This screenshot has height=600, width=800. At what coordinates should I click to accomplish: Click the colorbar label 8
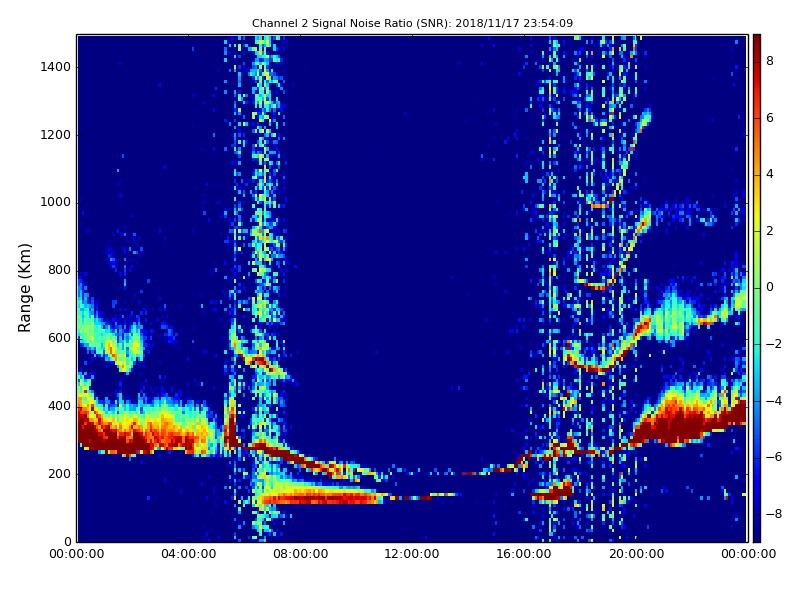(x=770, y=61)
